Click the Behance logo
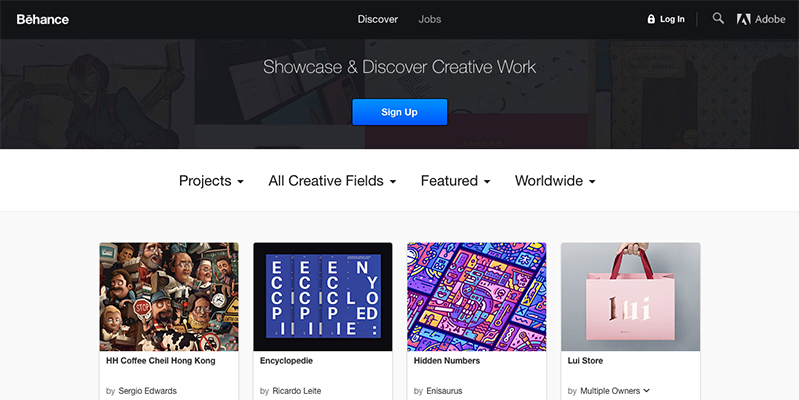 click(x=43, y=19)
